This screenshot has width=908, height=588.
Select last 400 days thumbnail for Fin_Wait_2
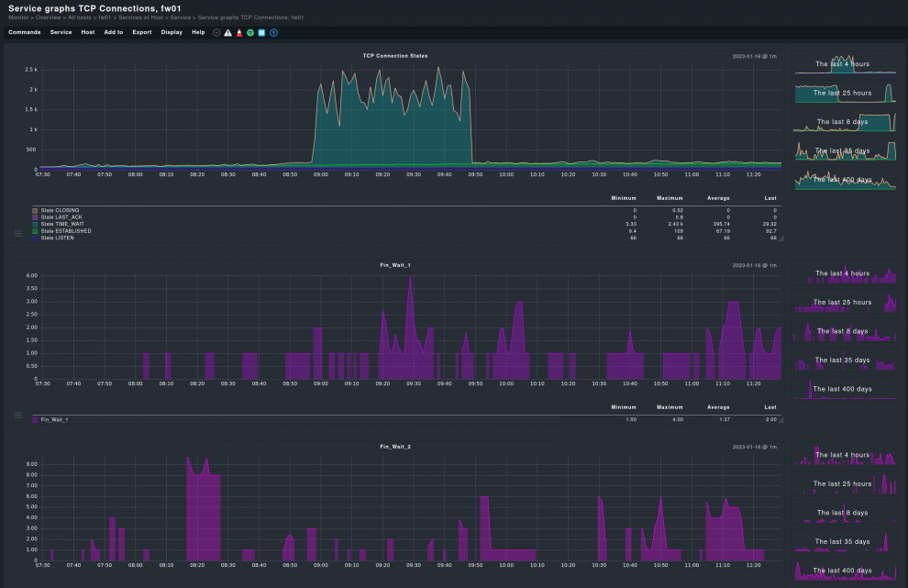(x=845, y=571)
